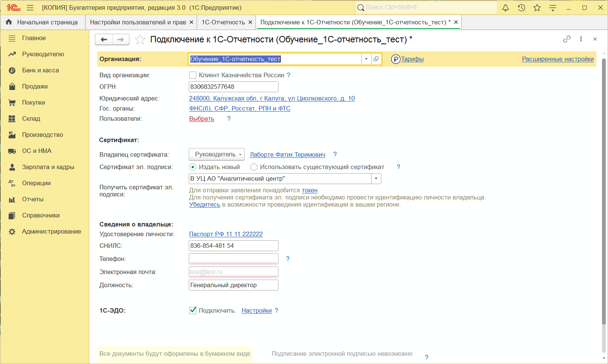The height and width of the screenshot is (364, 608).
Task: Switch to 1С-Отчетность tab
Action: 223,22
